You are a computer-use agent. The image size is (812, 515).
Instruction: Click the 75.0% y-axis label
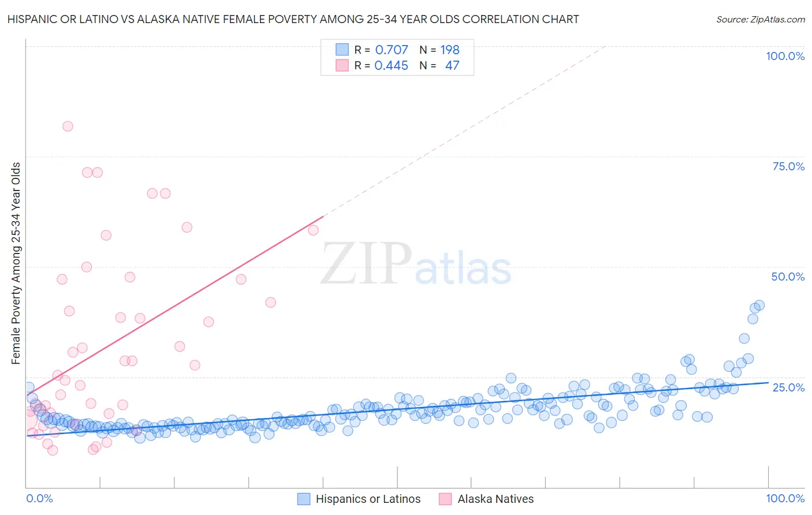(x=788, y=166)
